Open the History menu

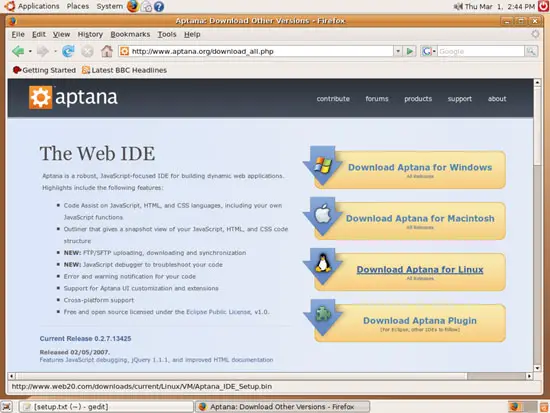point(90,34)
